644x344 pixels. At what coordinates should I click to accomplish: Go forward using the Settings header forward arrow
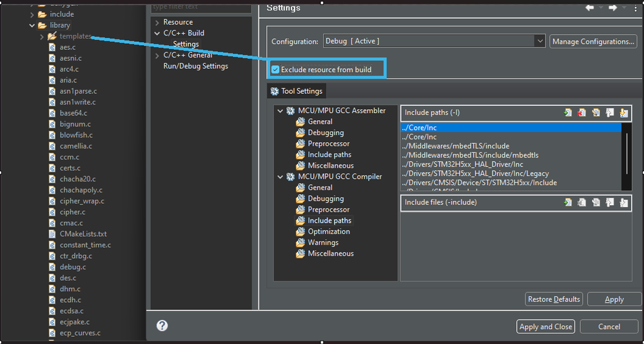click(x=613, y=8)
